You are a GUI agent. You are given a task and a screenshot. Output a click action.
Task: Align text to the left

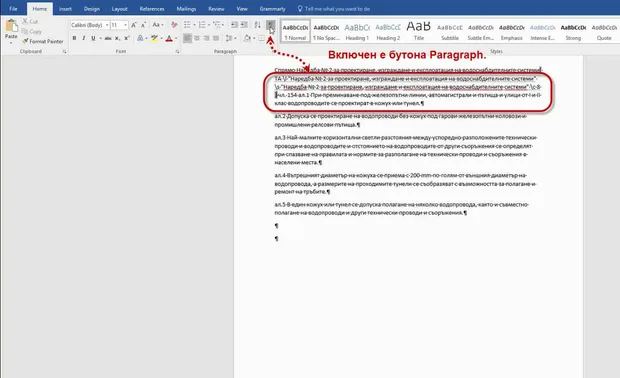point(187,38)
